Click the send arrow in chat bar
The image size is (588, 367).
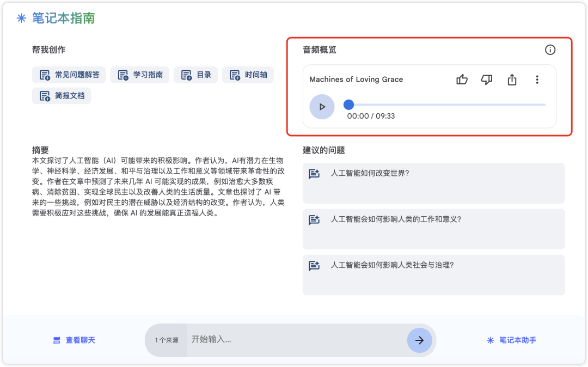[419, 340]
